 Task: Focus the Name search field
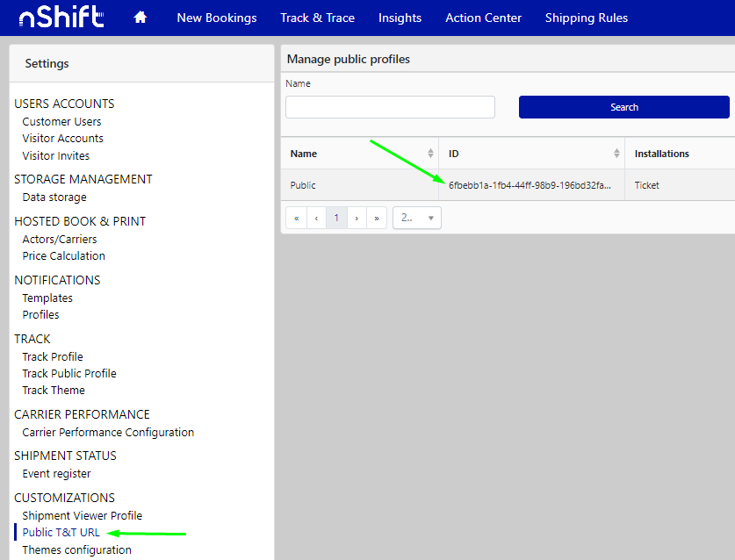pos(390,107)
